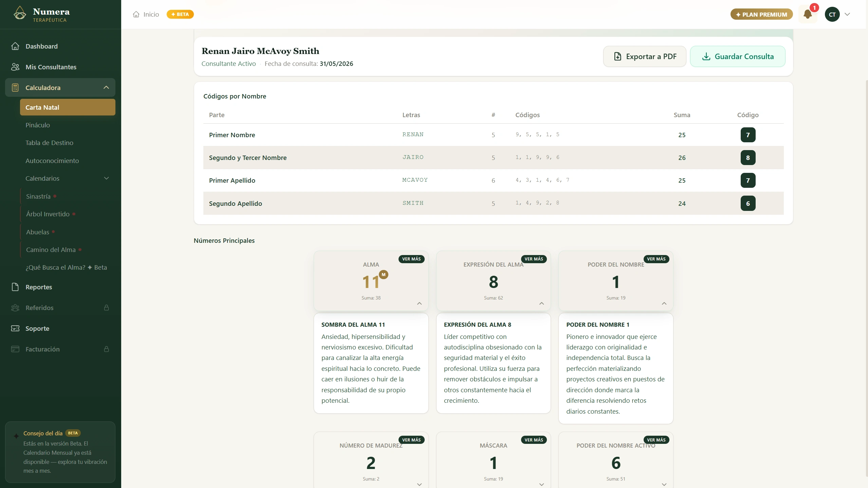Open the user account dropdown arrow
Image resolution: width=868 pixels, height=488 pixels.
(x=847, y=14)
